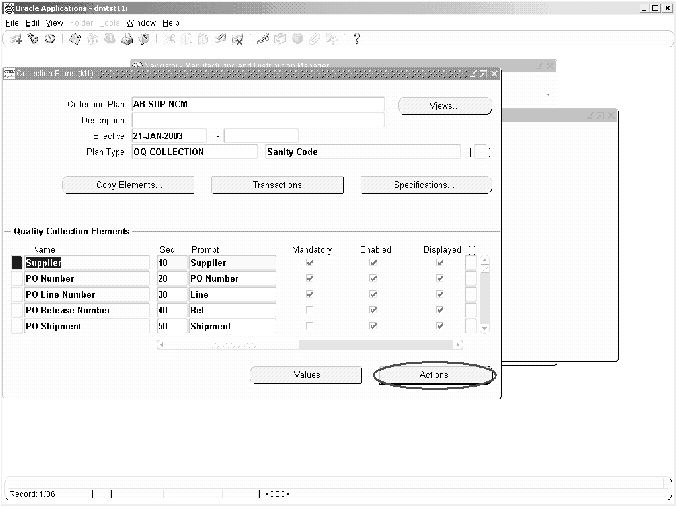This screenshot has width=676, height=507.
Task: Select the PO Line Number name cell
Action: tap(87, 294)
